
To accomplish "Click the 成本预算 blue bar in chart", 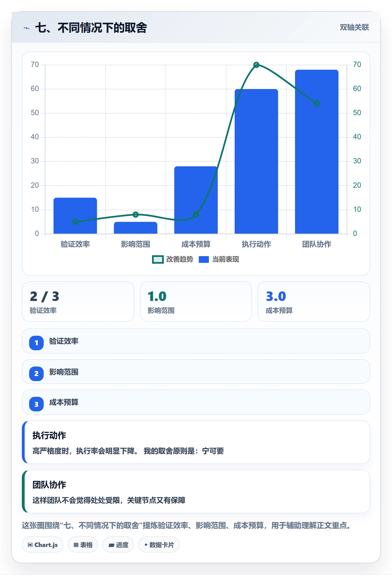I will 196,200.
